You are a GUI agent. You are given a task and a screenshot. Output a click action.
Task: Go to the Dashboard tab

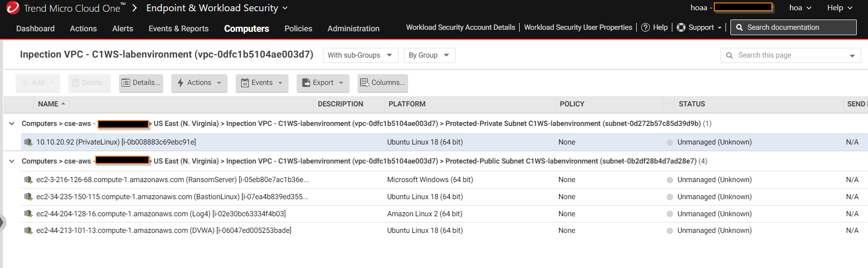coord(36,28)
